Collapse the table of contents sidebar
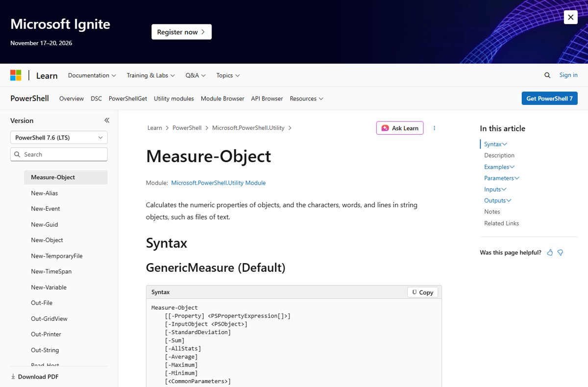Image resolution: width=588 pixels, height=387 pixels. [107, 121]
